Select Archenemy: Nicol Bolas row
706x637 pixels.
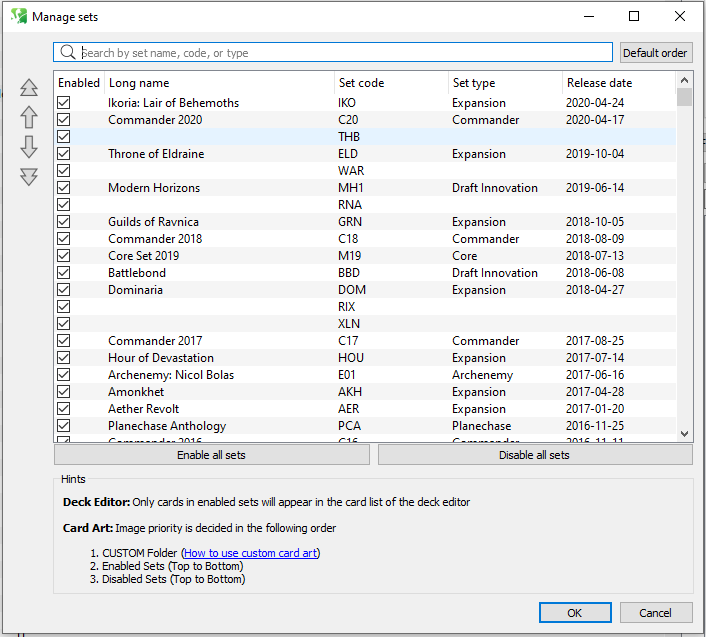pyautogui.click(x=365, y=375)
